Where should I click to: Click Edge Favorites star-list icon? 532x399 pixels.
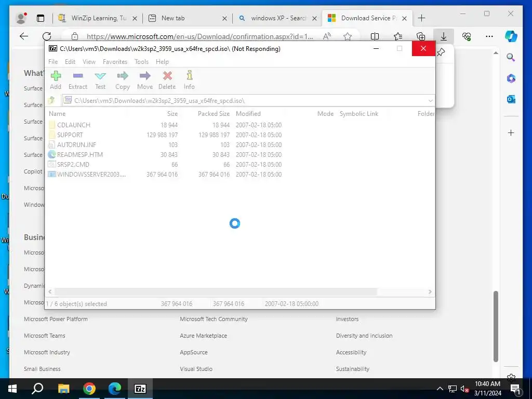397,36
